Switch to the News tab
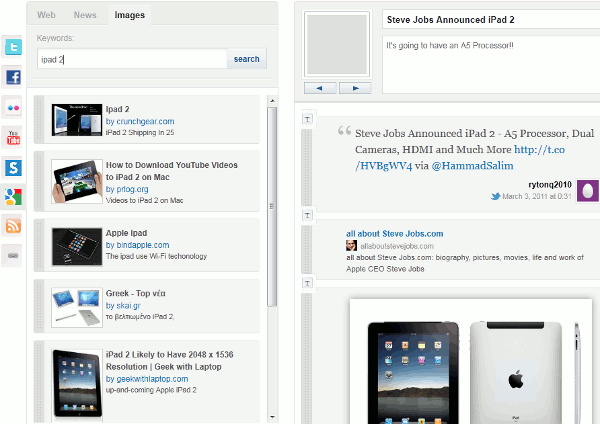Viewport: 600px width, 424px height. coord(85,15)
